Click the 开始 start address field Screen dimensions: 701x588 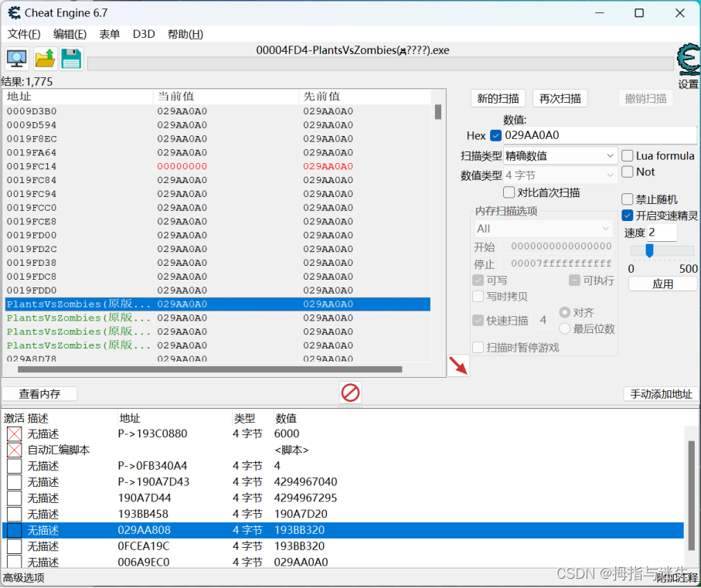pos(555,246)
